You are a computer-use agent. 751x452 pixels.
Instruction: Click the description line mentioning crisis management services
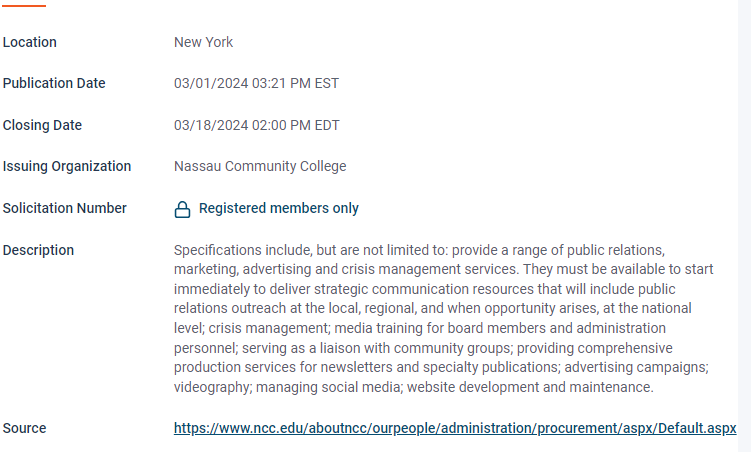[444, 269]
